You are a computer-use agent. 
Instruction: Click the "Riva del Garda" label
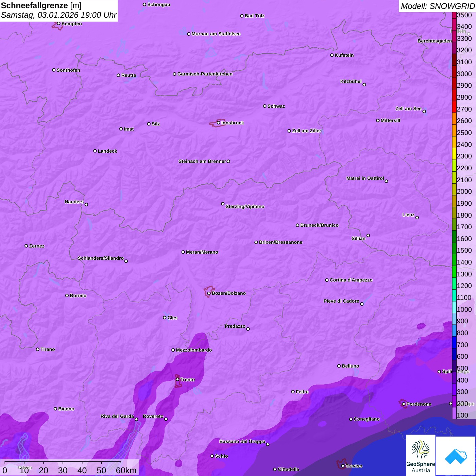(x=117, y=416)
